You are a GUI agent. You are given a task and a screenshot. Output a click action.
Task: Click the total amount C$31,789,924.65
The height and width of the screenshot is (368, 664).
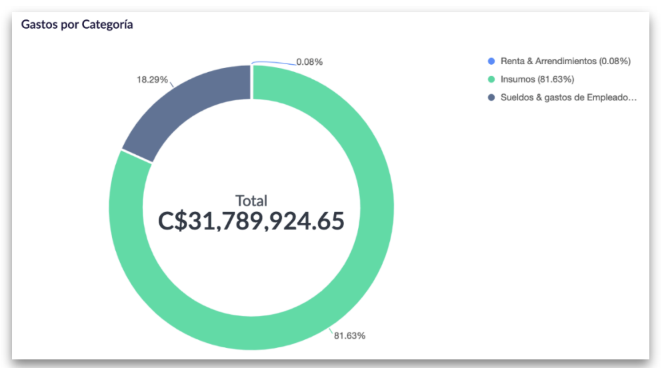tap(251, 221)
